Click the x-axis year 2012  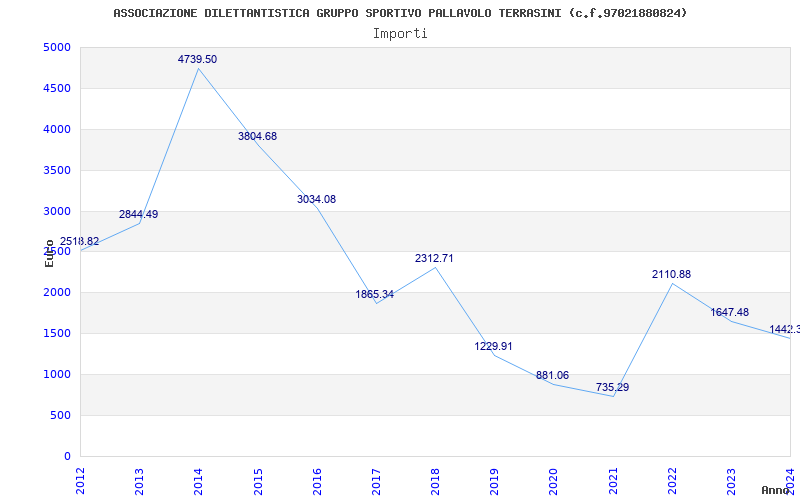coord(80,481)
